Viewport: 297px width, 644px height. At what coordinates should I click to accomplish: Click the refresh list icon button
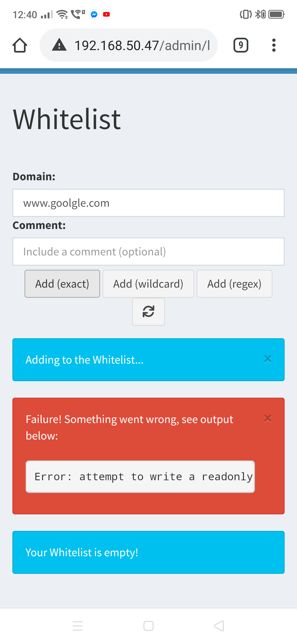click(x=148, y=312)
